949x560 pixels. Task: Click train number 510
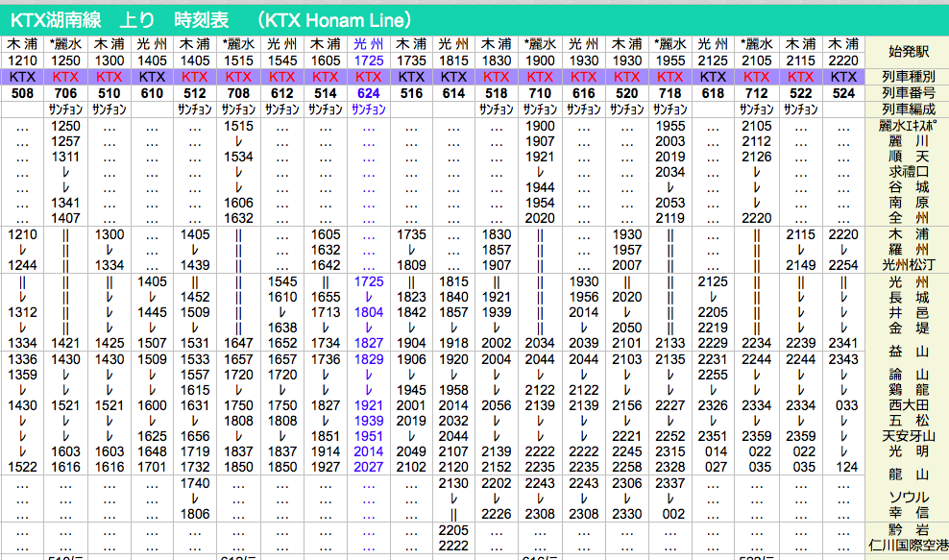(109, 93)
